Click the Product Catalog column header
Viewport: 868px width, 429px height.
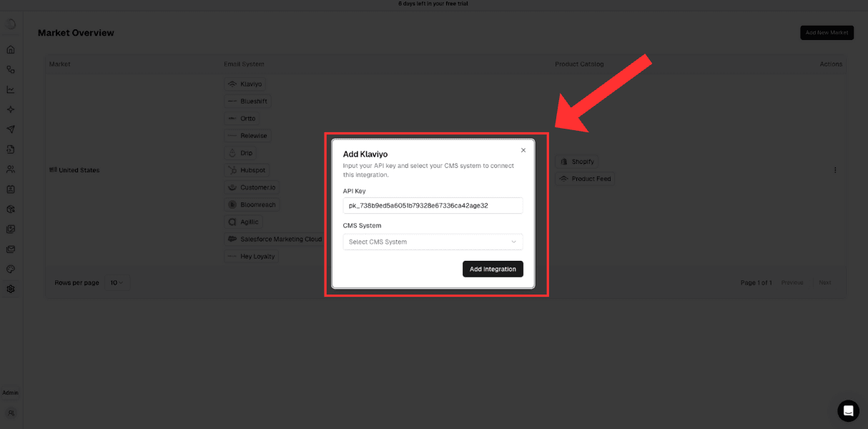tap(580, 64)
